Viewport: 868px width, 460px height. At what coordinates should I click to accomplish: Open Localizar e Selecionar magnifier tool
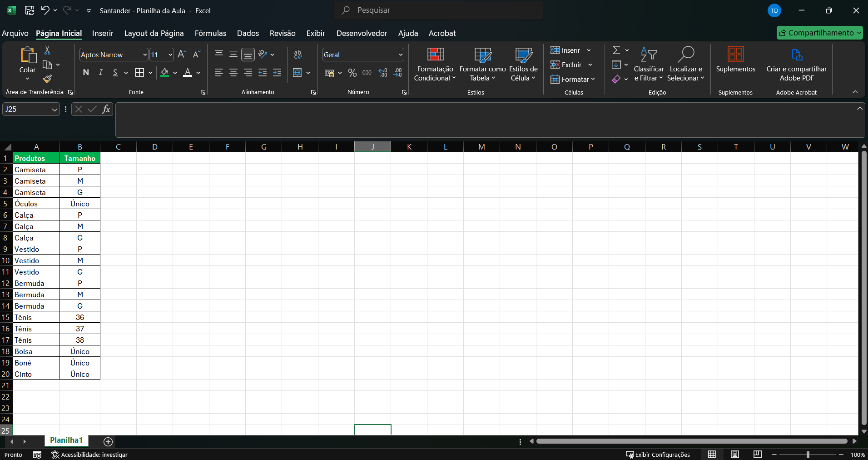point(685,55)
